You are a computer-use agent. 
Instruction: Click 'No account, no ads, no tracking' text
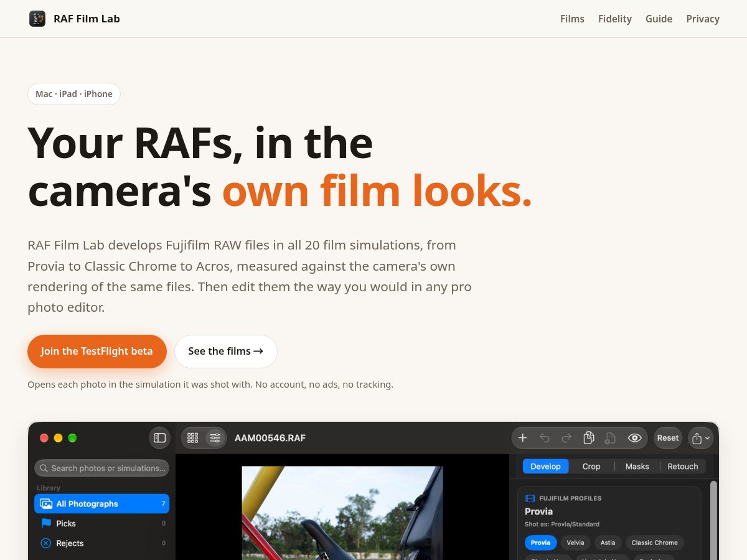pyautogui.click(x=324, y=385)
